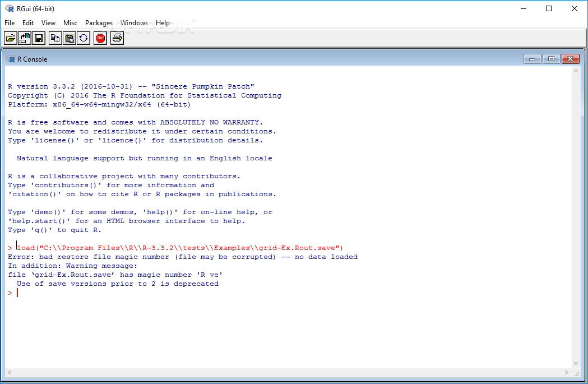Click the "You are welcome to redistribute" line
This screenshot has height=384, width=588.
(x=142, y=132)
